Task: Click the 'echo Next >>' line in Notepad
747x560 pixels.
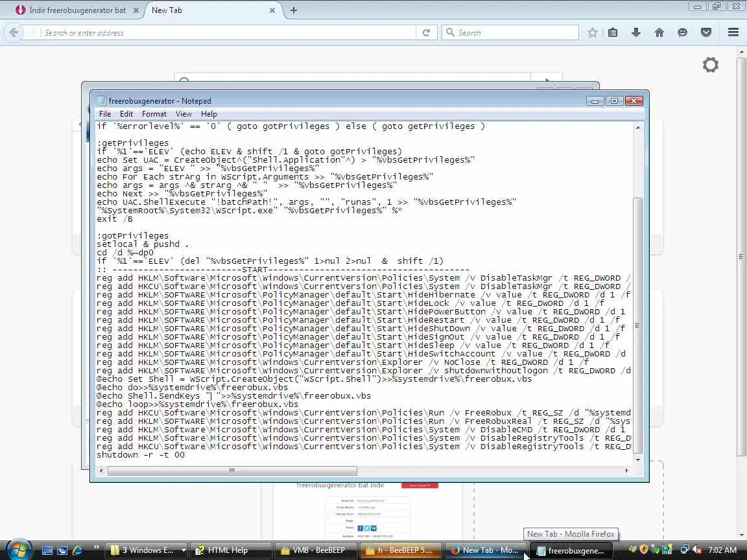Action: point(182,194)
